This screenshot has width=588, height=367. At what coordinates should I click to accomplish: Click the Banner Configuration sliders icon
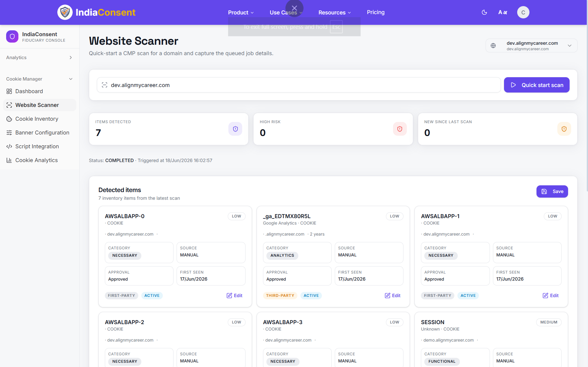(9, 133)
